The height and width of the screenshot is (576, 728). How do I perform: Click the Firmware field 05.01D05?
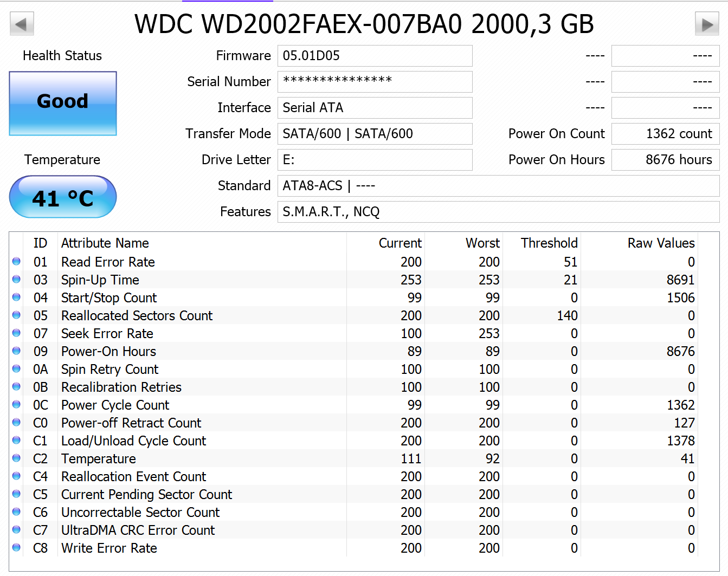(375, 56)
